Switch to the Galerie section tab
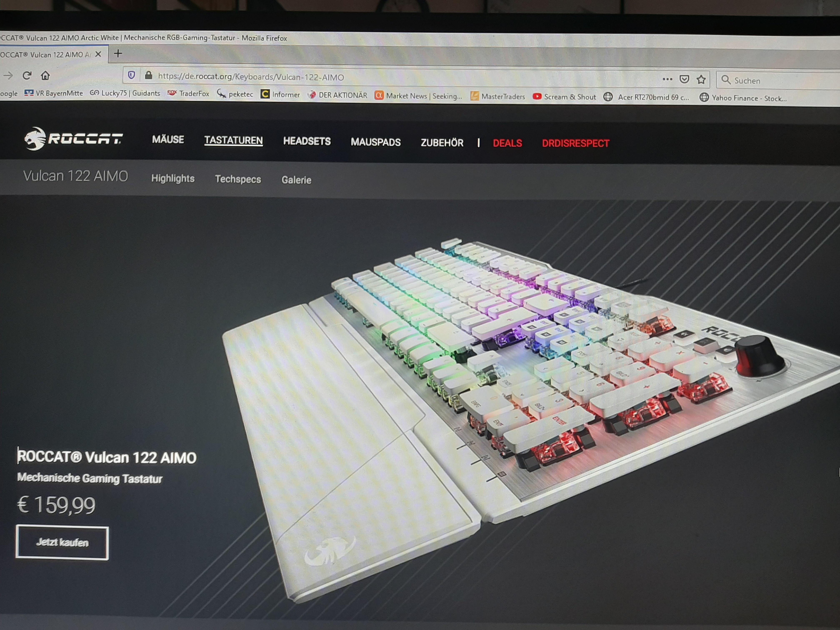Viewport: 840px width, 630px height. [296, 180]
